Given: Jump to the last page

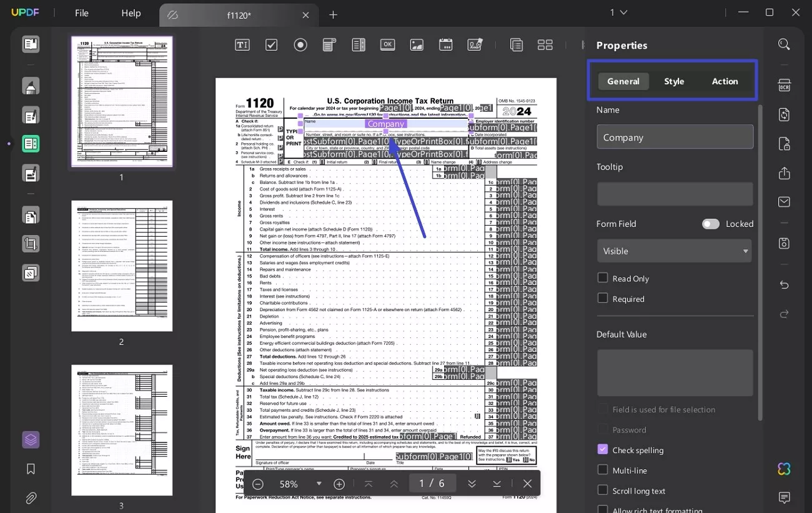Looking at the screenshot, I should (x=497, y=484).
